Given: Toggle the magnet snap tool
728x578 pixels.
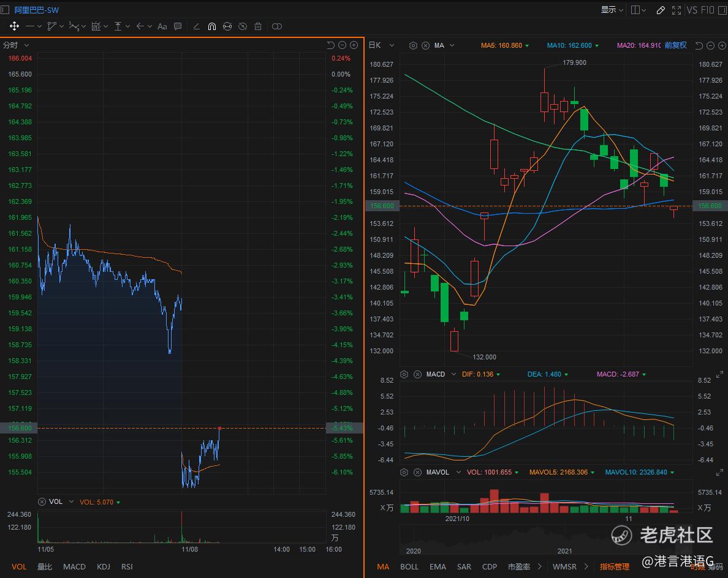Looking at the screenshot, I should pyautogui.click(x=211, y=26).
